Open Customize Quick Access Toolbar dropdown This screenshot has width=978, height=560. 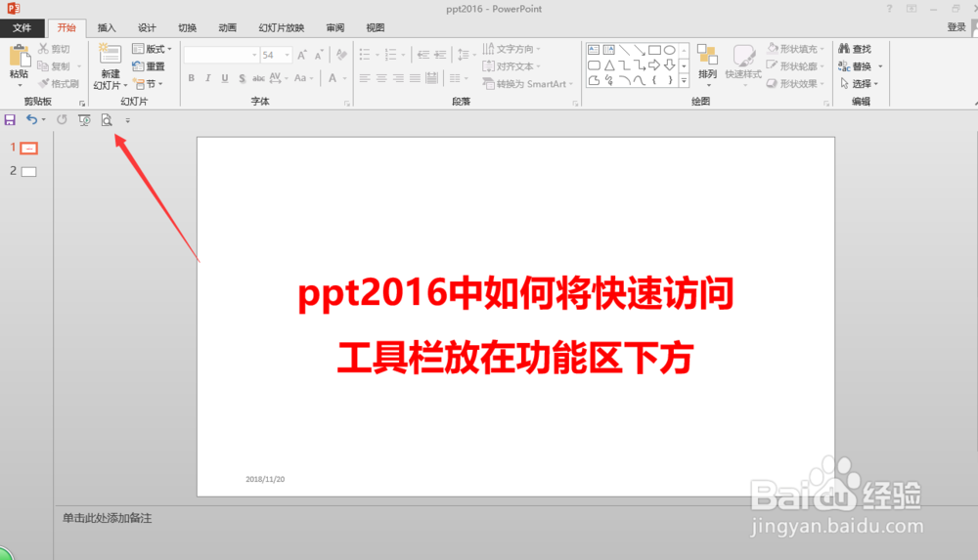[x=128, y=120]
